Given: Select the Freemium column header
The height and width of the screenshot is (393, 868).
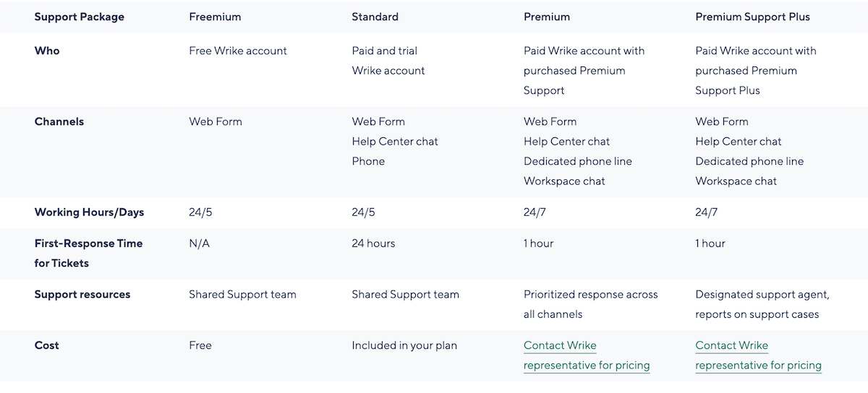Looking at the screenshot, I should pos(215,17).
